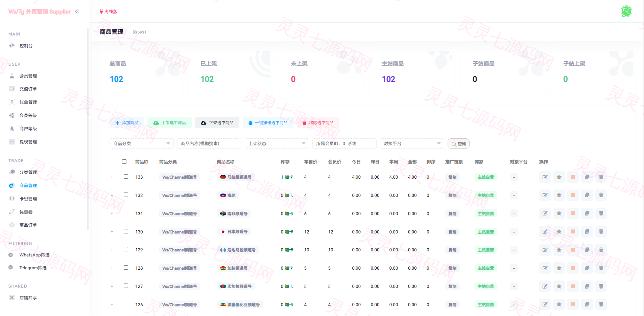Image resolution: width=644 pixels, height=316 pixels.
Task: Collapse the sidebar with the double-chevron icon
Action: (77, 12)
